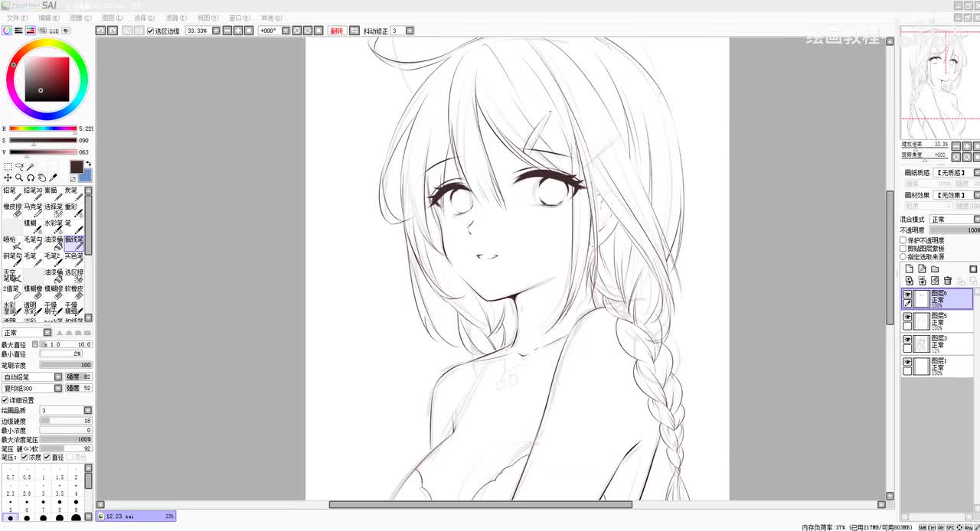This screenshot has height=531, width=980.
Task: Open the 复印纸300 texture dropdown
Action: click(58, 389)
